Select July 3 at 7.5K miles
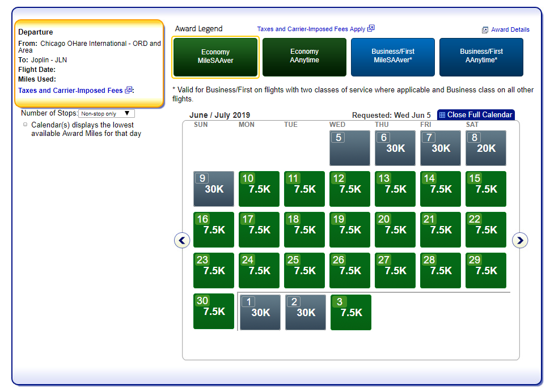The image size is (550, 392). pyautogui.click(x=351, y=312)
